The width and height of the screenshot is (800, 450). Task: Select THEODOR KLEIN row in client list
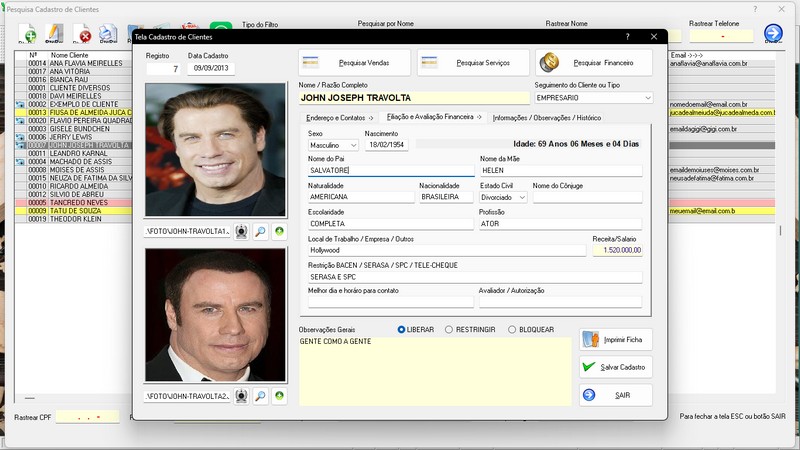[x=74, y=219]
